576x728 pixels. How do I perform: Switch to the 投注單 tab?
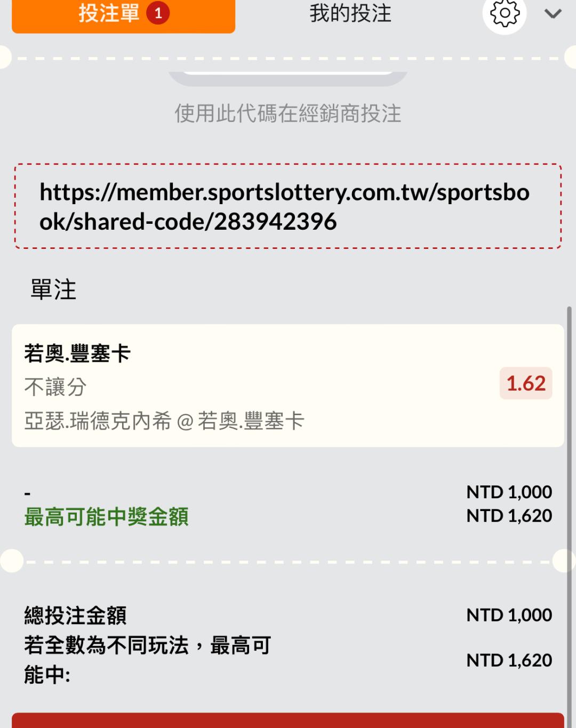coord(109,14)
